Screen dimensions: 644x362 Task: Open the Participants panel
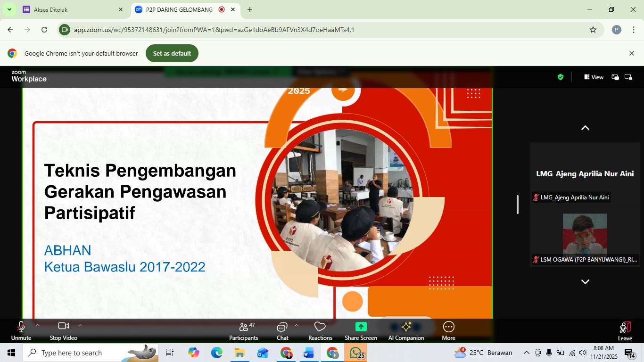[243, 331]
